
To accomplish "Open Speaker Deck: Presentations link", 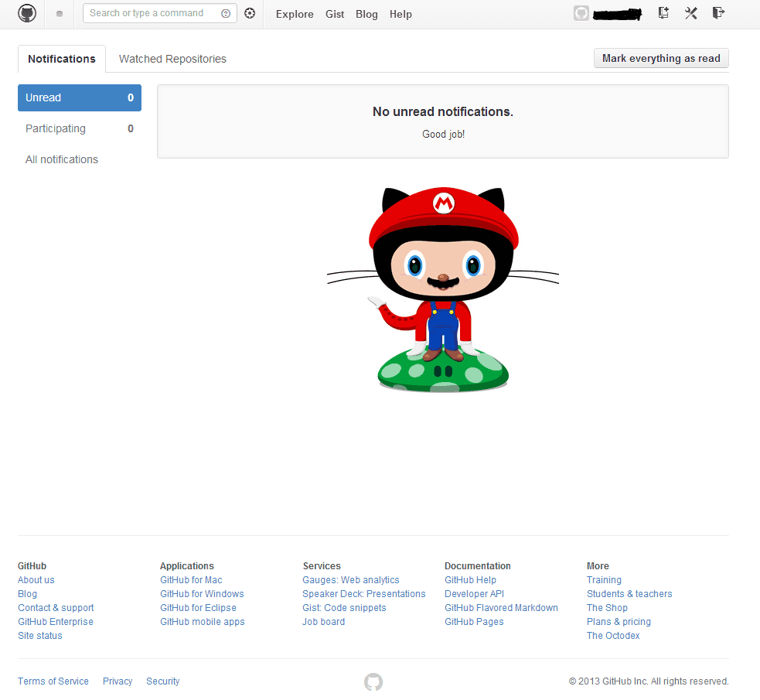I will pyautogui.click(x=364, y=594).
